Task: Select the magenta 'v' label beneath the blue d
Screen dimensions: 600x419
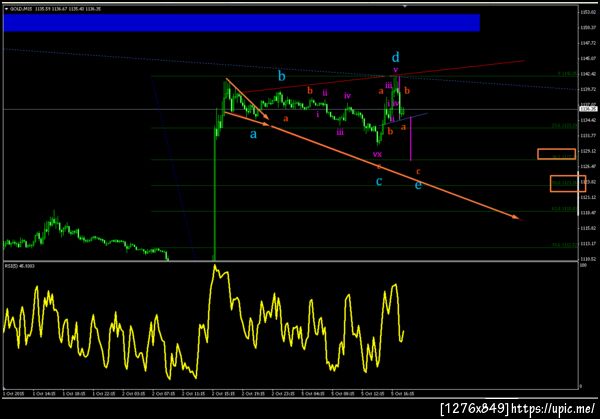Action: [x=396, y=70]
